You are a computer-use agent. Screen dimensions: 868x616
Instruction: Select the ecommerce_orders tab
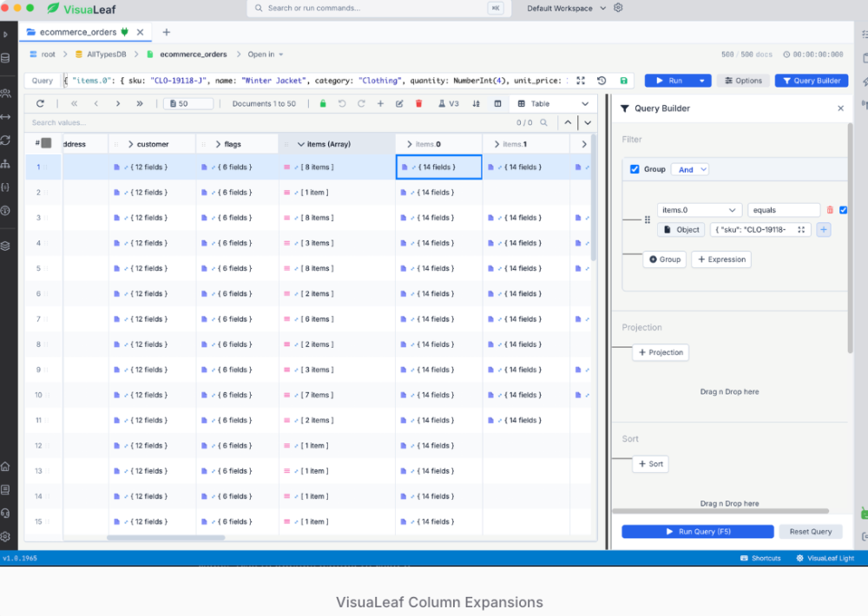(78, 32)
